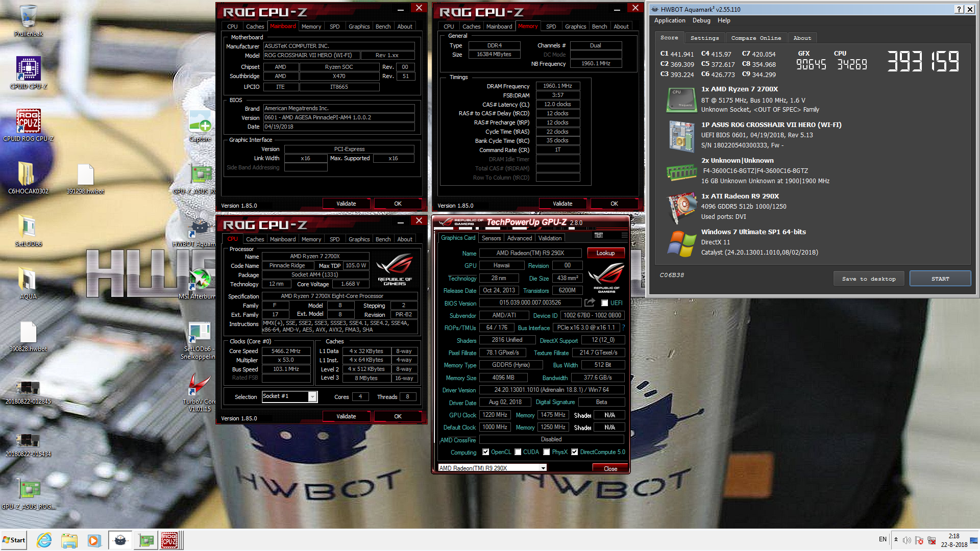Switch to the Advanced tab in GPU-Z
980x551 pixels.
[520, 238]
